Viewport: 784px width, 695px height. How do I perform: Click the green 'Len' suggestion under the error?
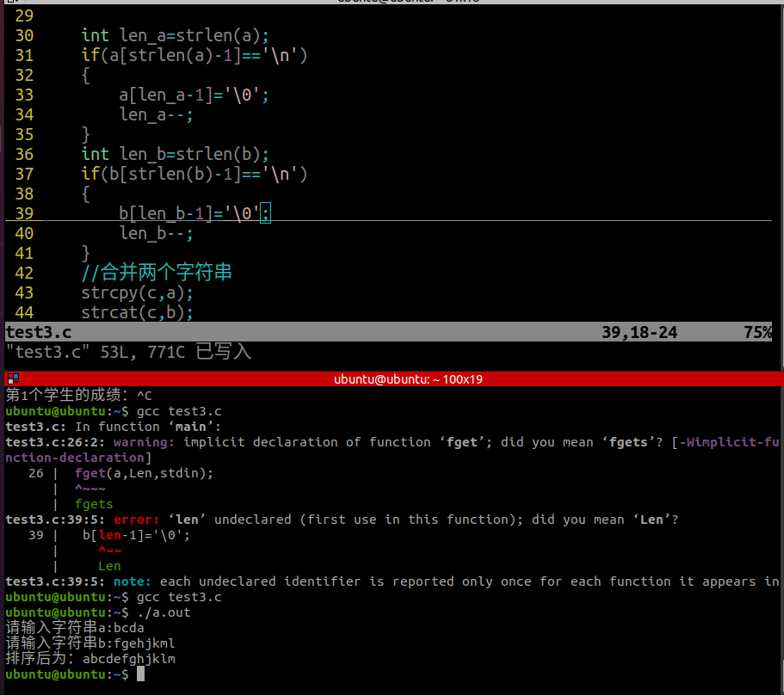[109, 566]
